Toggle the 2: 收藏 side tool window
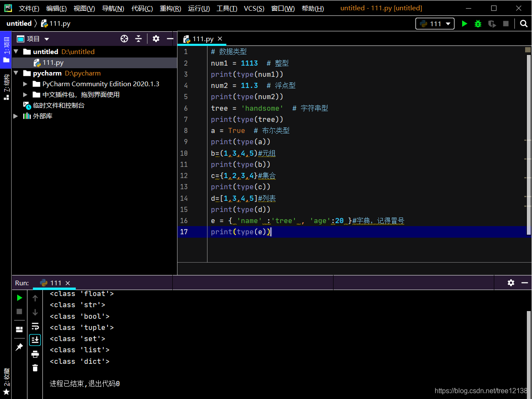 click(x=6, y=381)
